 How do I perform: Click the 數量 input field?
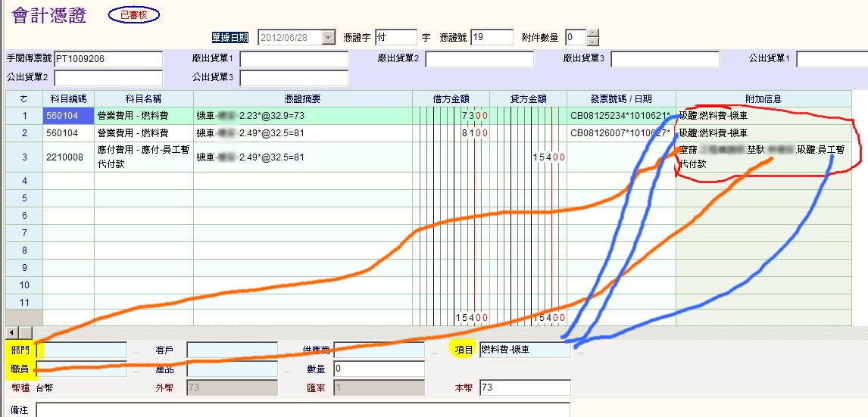click(x=378, y=369)
